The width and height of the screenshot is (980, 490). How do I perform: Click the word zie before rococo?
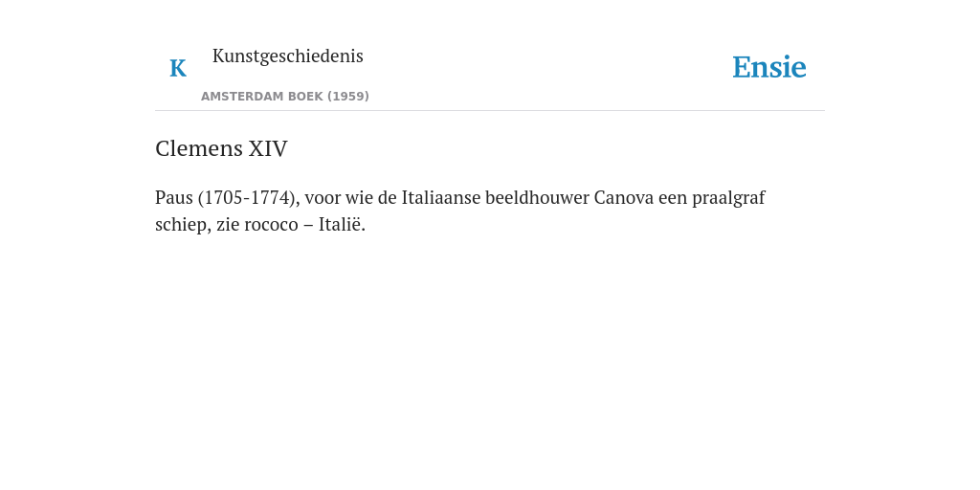(228, 224)
